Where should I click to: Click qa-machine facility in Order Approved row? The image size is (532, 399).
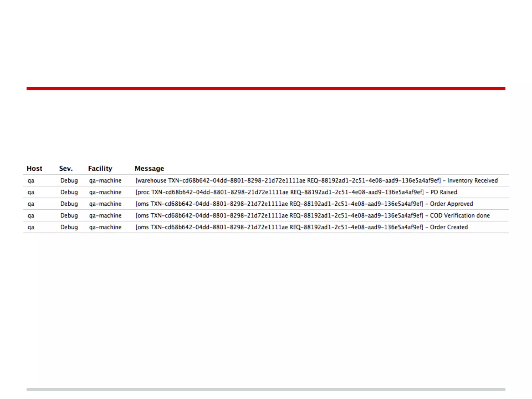click(105, 204)
